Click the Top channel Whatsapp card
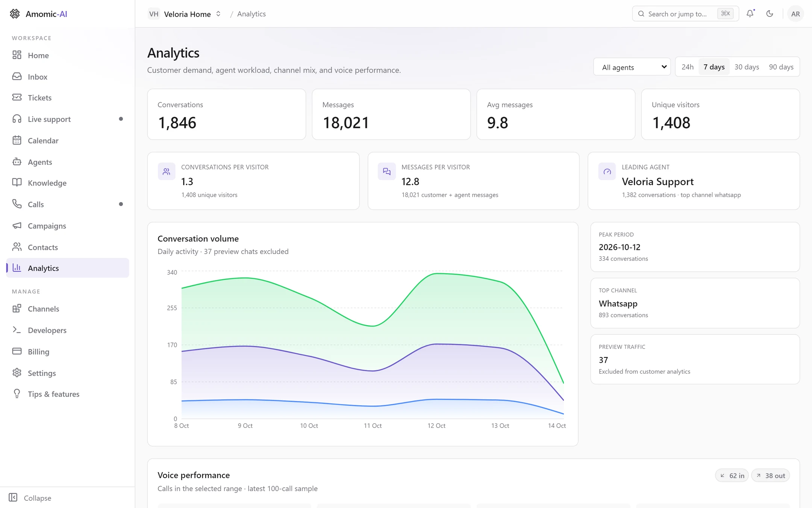 (695, 303)
